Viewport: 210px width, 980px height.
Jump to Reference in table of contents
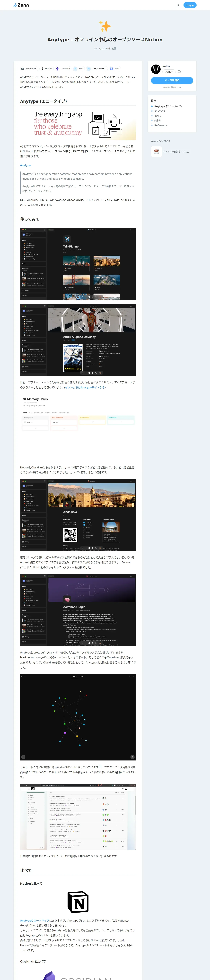pos(160,125)
